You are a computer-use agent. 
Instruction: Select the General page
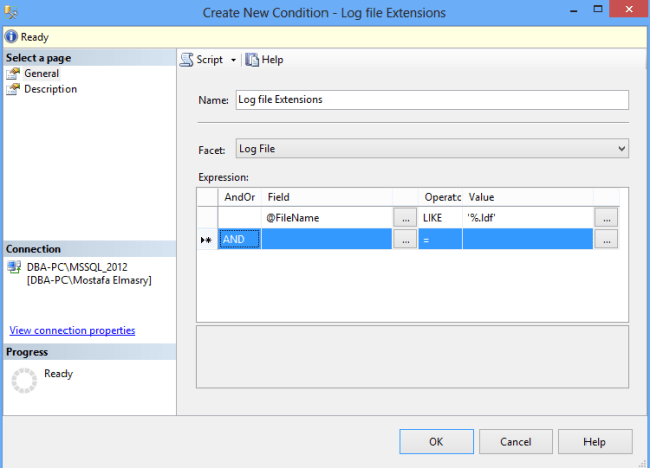coord(41,73)
